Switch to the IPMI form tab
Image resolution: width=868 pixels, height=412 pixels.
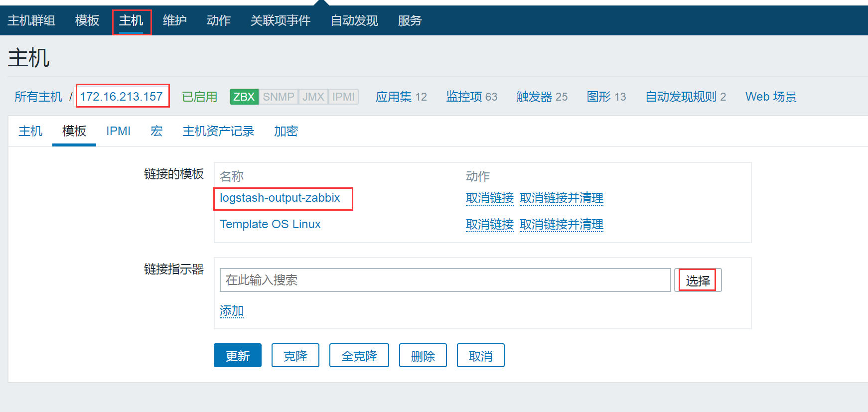118,131
